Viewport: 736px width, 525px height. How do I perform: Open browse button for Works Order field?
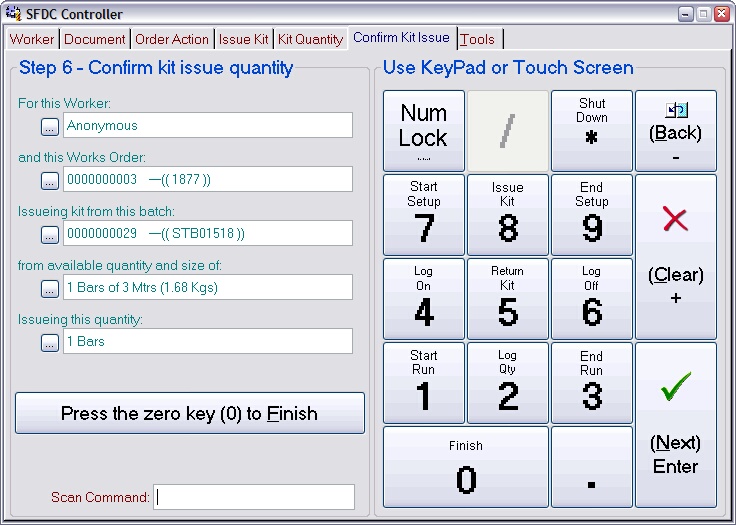pyautogui.click(x=50, y=180)
